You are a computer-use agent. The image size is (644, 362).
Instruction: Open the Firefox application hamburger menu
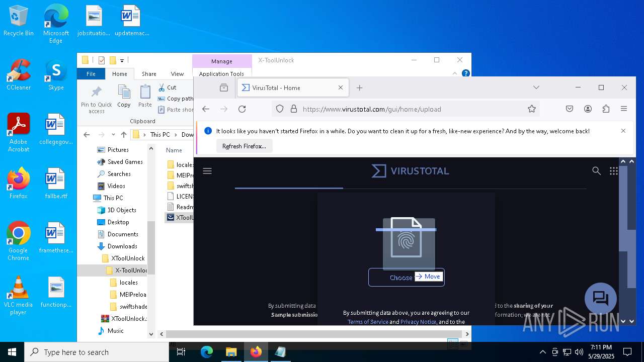[624, 109]
